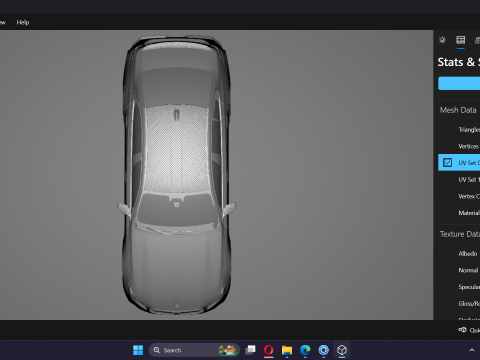Open the Chromium browser taskbar icon
The height and width of the screenshot is (360, 480).
pyautogui.click(x=323, y=350)
